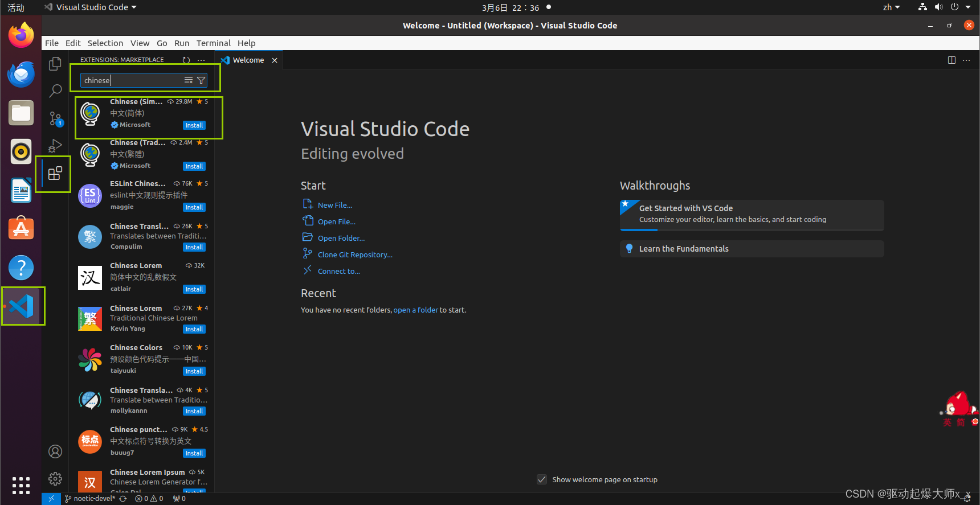Open the Source Control view
This screenshot has height=505, width=980.
click(55, 118)
